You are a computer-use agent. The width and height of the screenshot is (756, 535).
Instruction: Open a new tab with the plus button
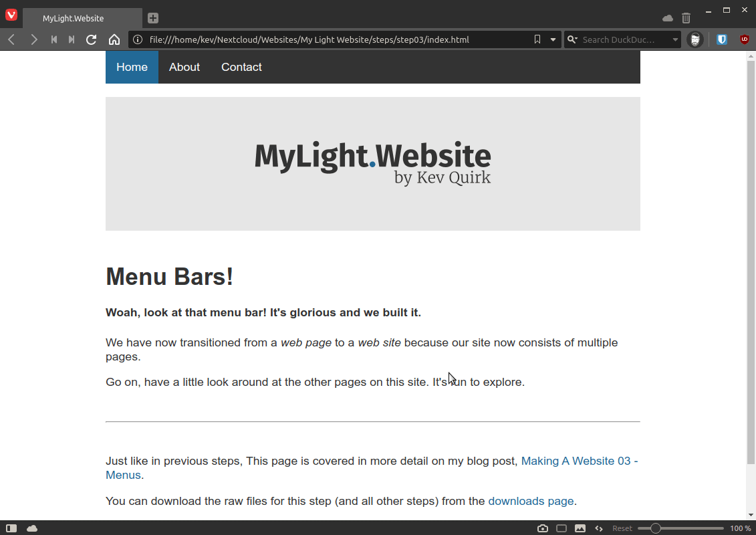click(x=154, y=18)
